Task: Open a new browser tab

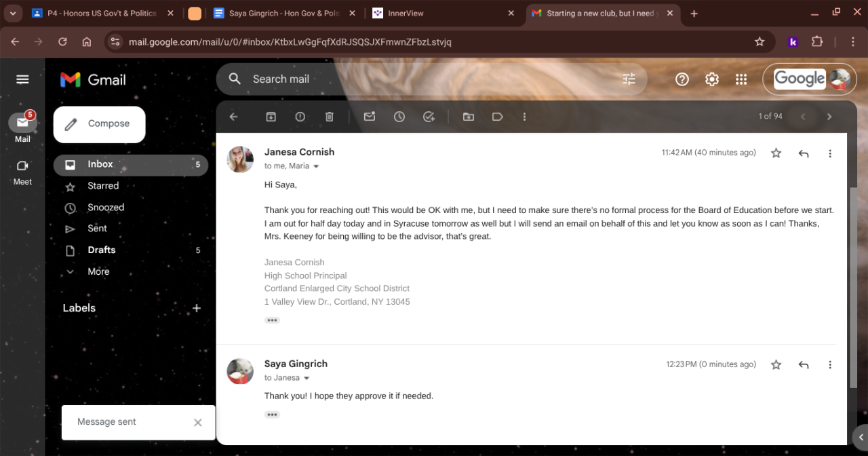Action: (694, 14)
